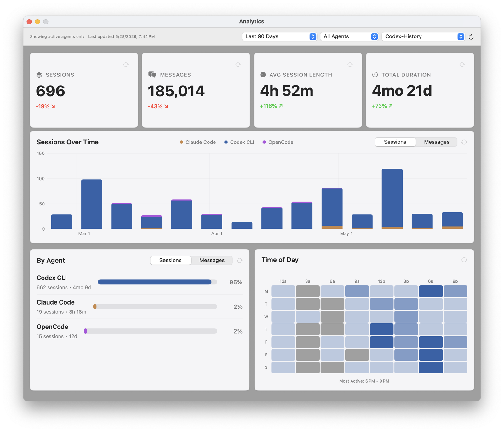Toggle Codex CLI legend dot

point(226,142)
